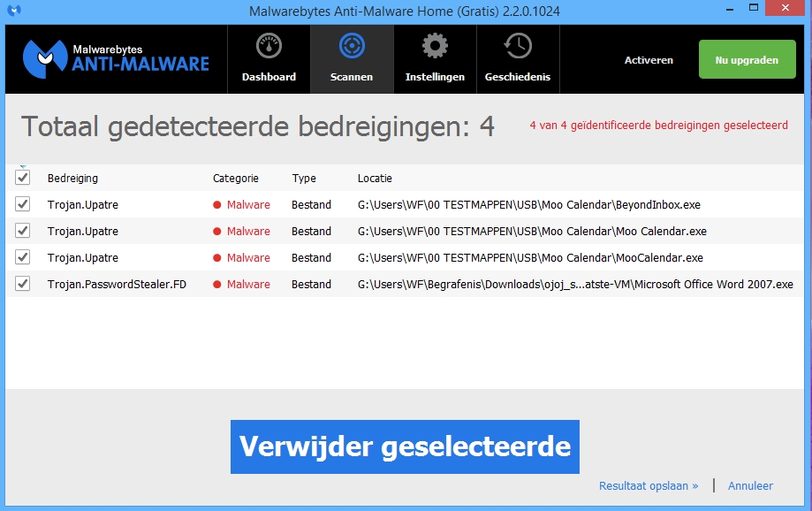The height and width of the screenshot is (511, 812).
Task: Click the Scannen target icon
Action: coord(352,46)
